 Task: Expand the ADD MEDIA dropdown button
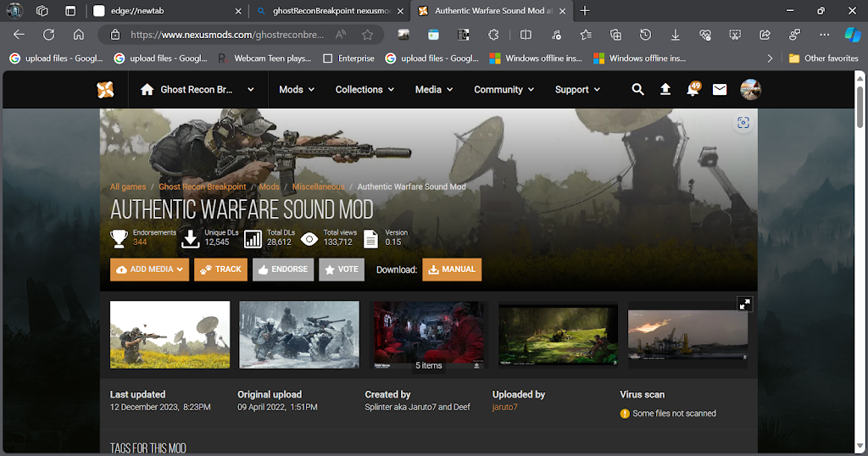pyautogui.click(x=149, y=270)
